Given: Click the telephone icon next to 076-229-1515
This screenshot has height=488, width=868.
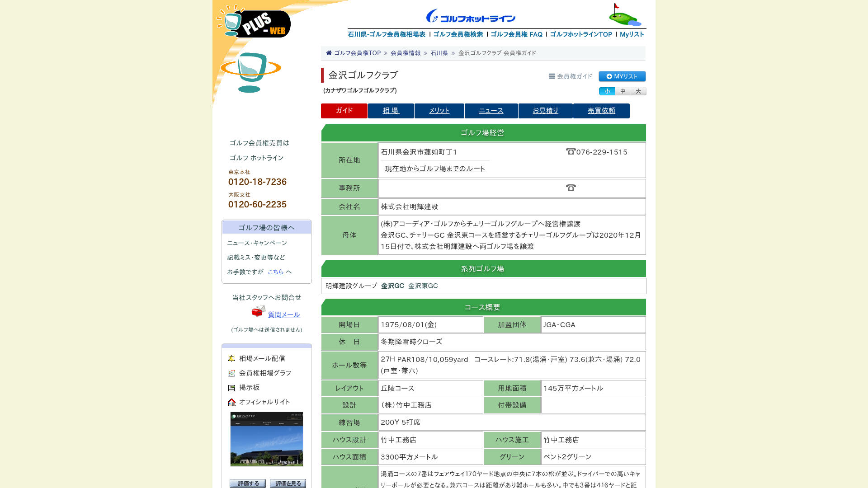Looking at the screenshot, I should point(571,151).
